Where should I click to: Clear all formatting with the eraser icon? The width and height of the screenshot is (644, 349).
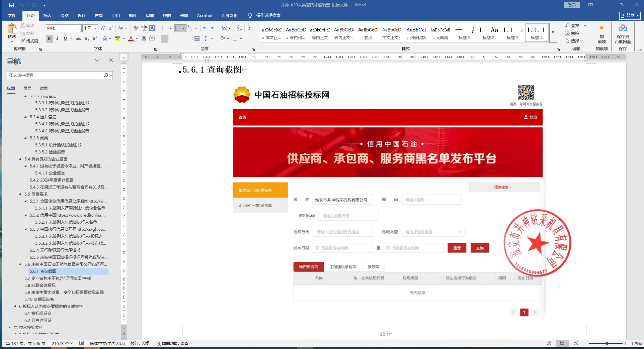[x=136, y=28]
